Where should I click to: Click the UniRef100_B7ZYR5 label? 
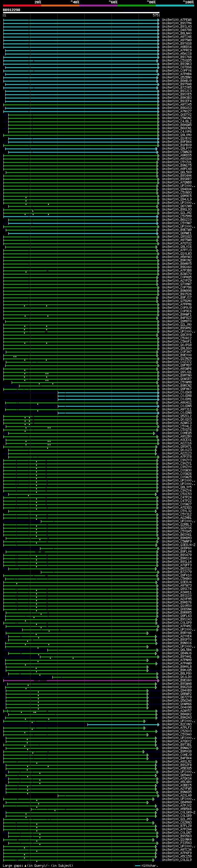(x=177, y=88)
